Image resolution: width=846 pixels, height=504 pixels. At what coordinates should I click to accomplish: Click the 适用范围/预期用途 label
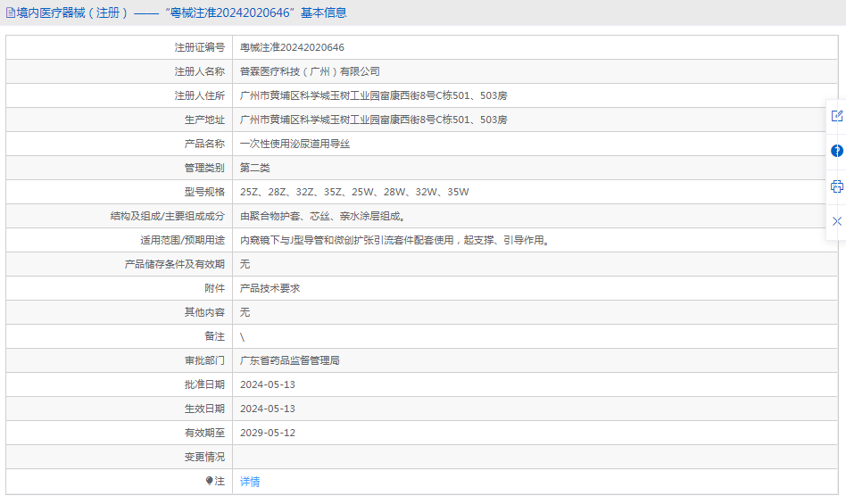coord(182,241)
